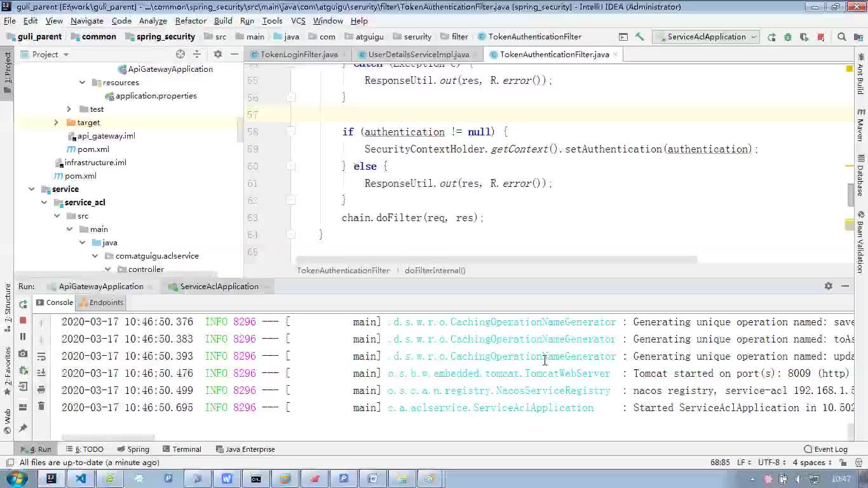Open the Refactor menu
868x488 pixels.
tap(191, 20)
